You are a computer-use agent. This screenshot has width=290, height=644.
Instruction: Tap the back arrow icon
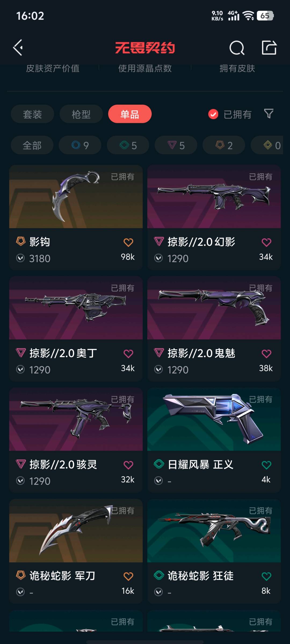point(18,48)
